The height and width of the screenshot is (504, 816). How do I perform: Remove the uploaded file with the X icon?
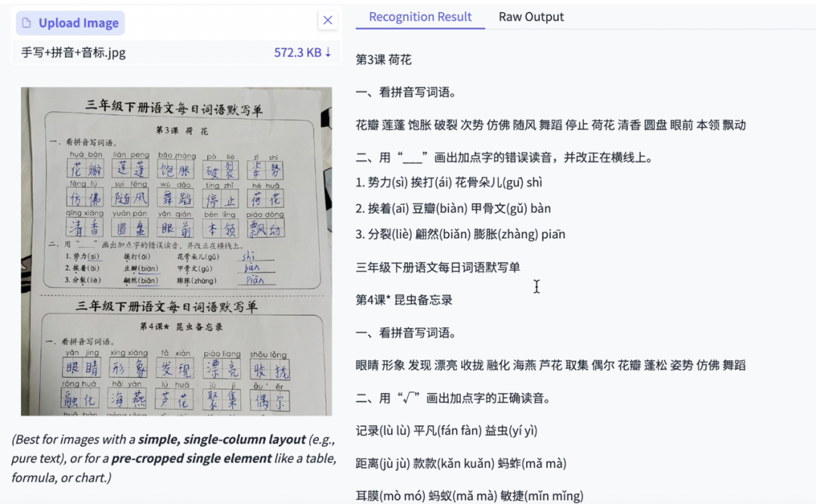pyautogui.click(x=328, y=20)
